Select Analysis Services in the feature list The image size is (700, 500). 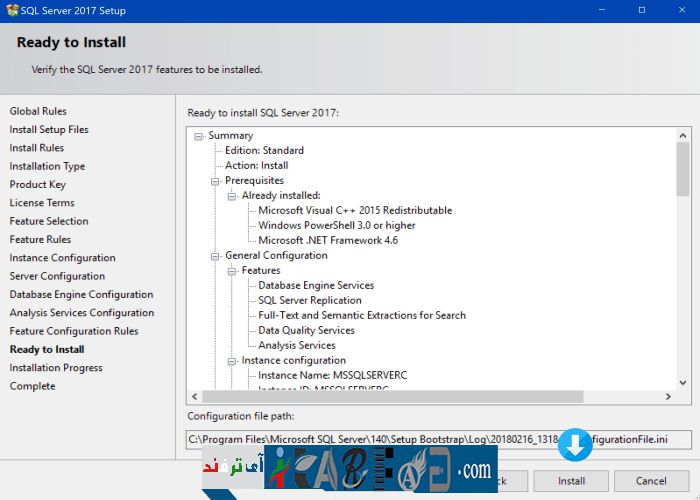(296, 346)
